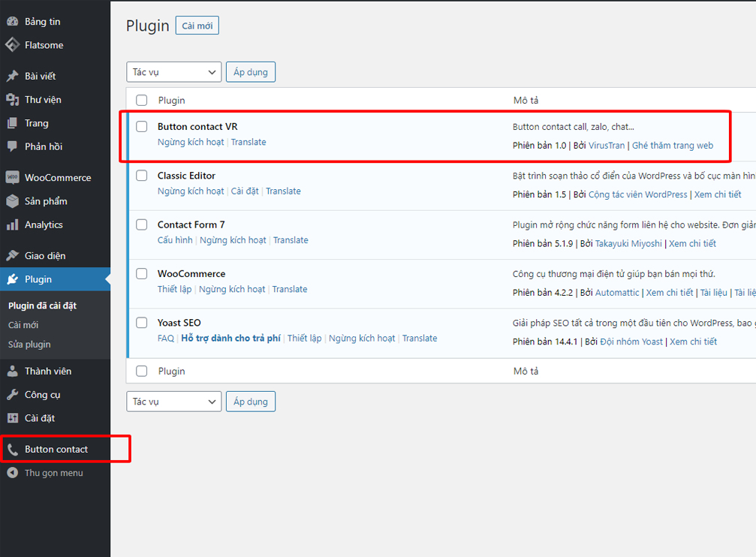Viewport: 756px width, 557px height.
Task: Click the Analytics bar chart icon
Action: point(12,224)
